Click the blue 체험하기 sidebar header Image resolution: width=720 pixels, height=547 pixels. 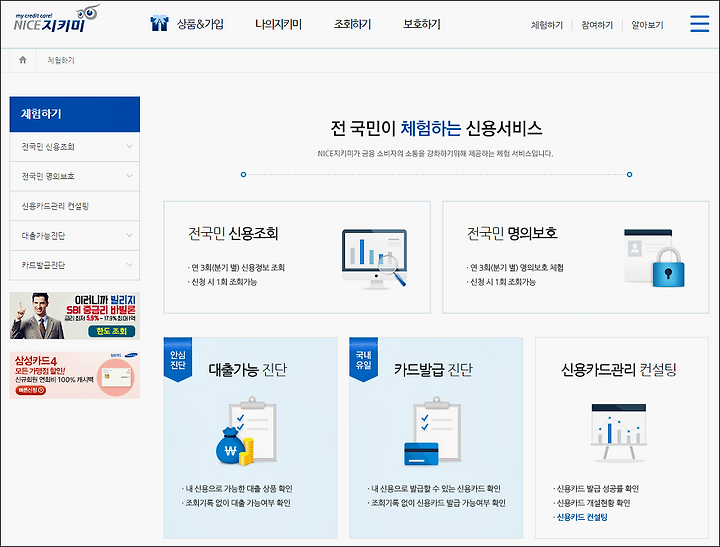[75, 114]
